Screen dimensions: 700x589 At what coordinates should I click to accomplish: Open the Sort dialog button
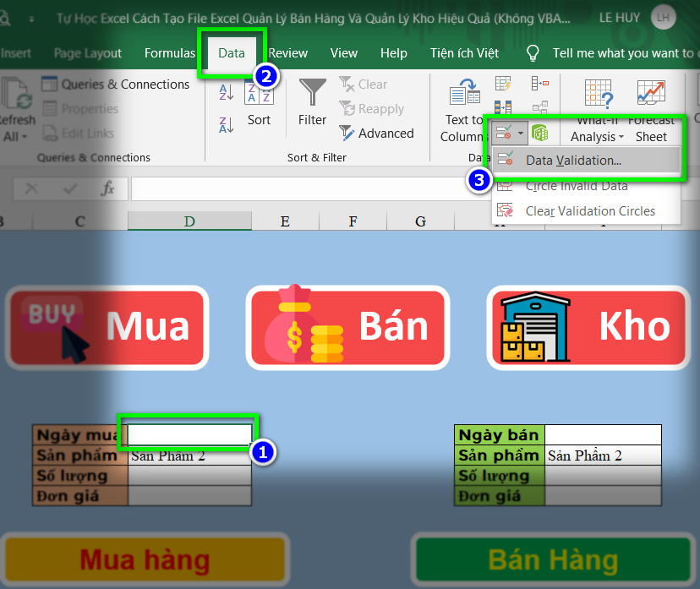coord(259,104)
